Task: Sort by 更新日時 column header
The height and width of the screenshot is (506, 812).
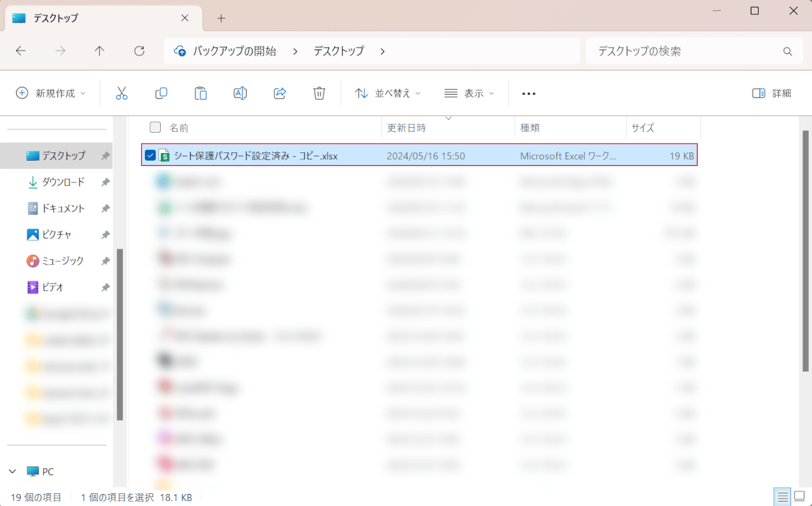Action: pos(406,127)
